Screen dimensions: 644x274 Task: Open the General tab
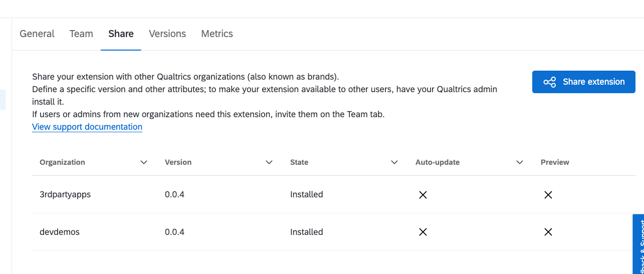pyautogui.click(x=37, y=34)
